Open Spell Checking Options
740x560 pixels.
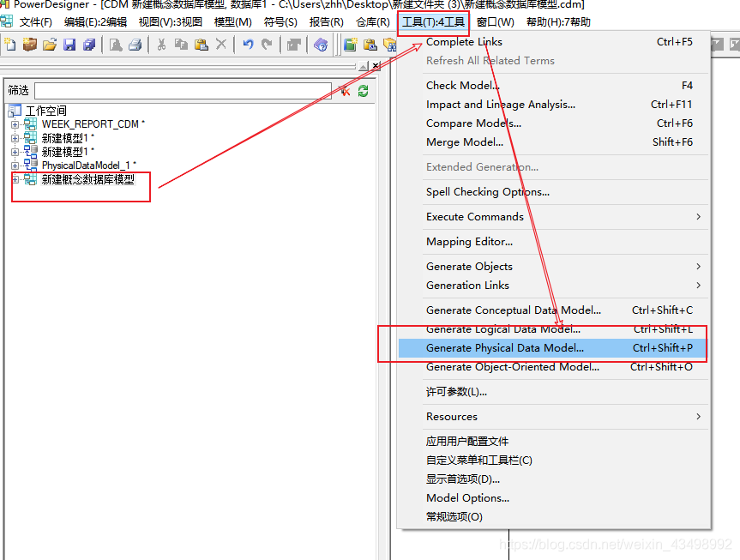point(552,192)
